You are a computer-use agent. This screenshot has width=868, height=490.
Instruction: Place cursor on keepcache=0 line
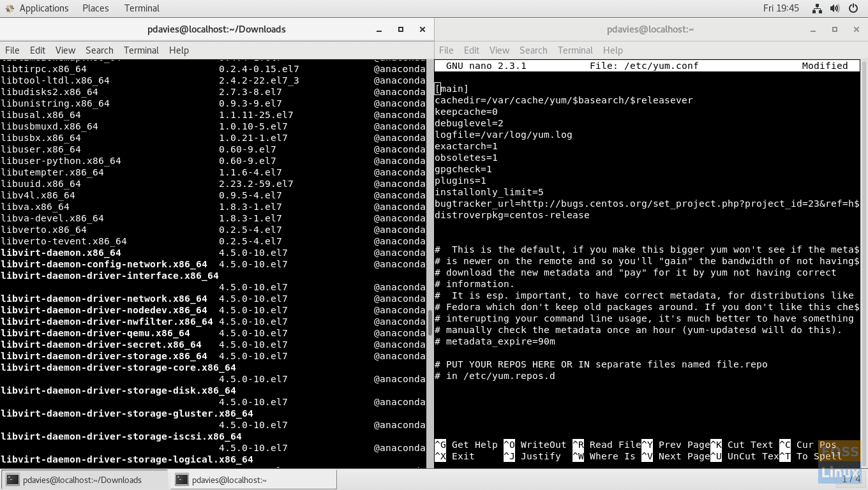466,112
